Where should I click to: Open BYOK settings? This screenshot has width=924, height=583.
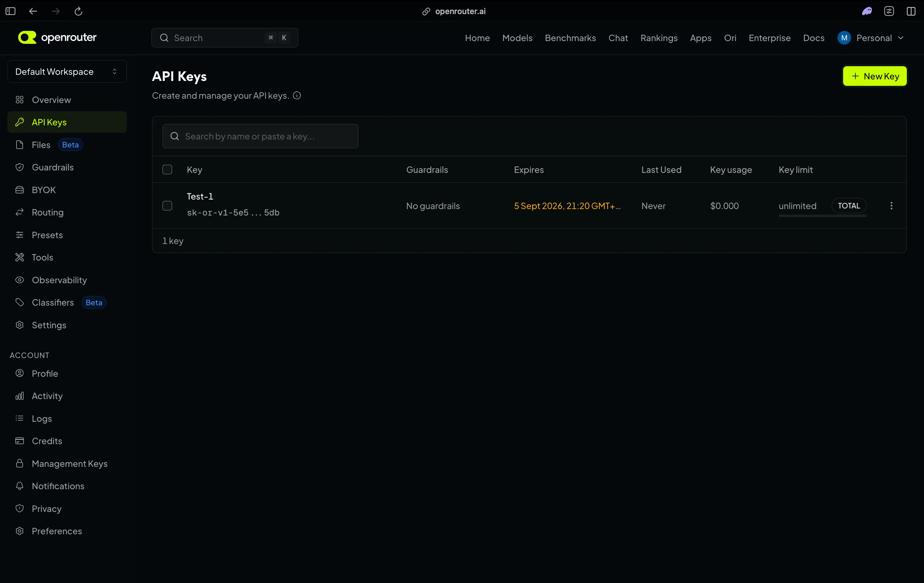click(67, 190)
